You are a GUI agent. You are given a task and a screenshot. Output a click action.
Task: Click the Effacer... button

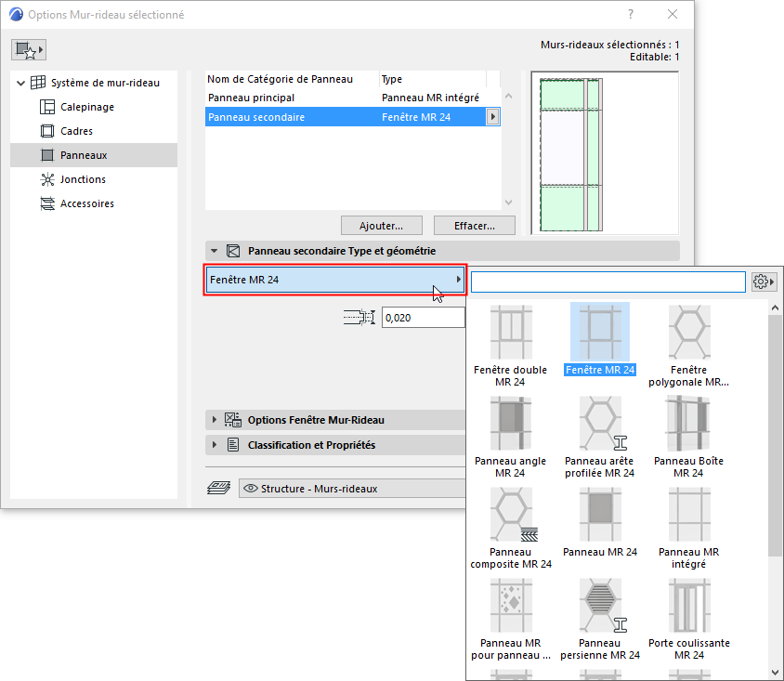coord(475,226)
